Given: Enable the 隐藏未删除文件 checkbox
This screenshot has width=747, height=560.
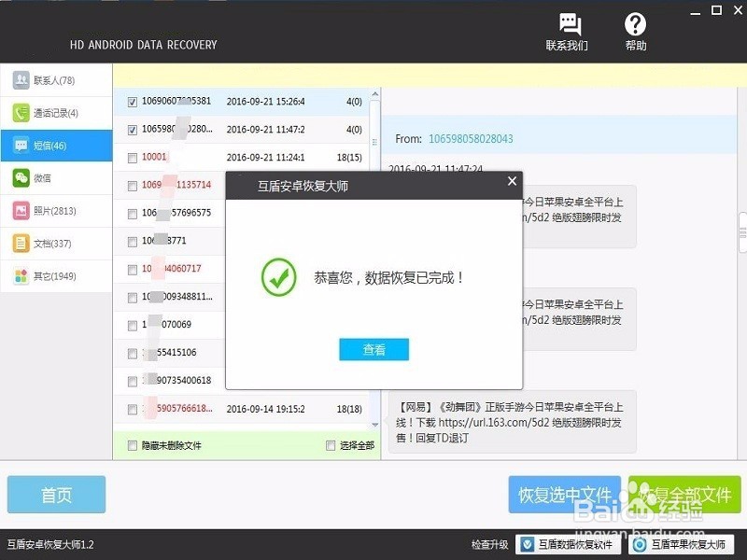Looking at the screenshot, I should tap(133, 446).
